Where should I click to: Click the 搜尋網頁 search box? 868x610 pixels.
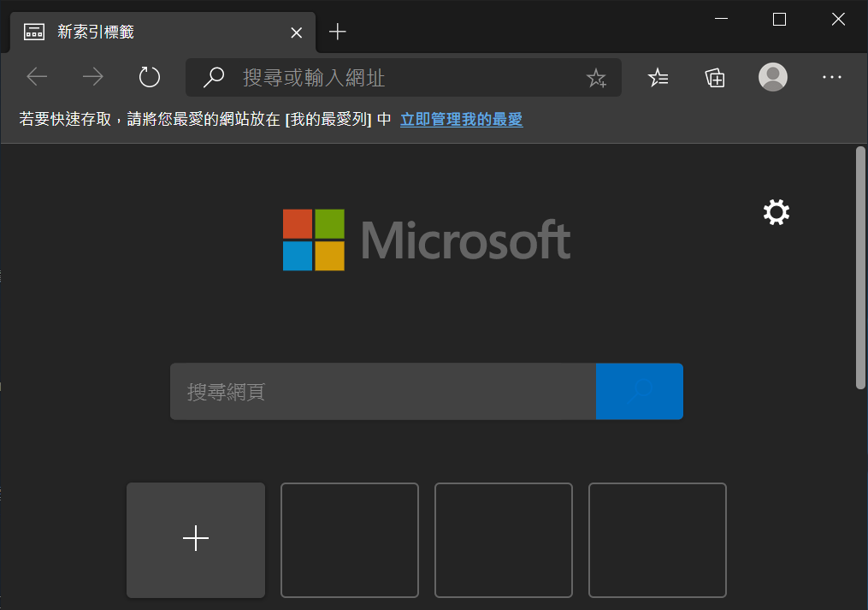coord(383,391)
